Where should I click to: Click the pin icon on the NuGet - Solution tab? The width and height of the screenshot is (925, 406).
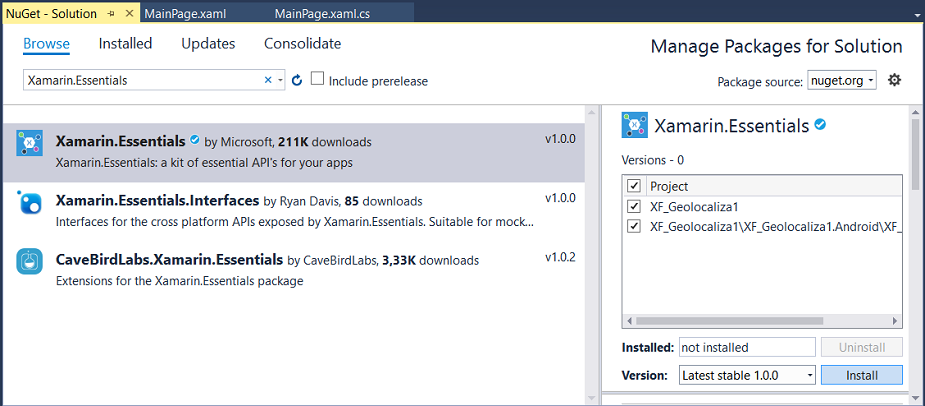tap(111, 14)
